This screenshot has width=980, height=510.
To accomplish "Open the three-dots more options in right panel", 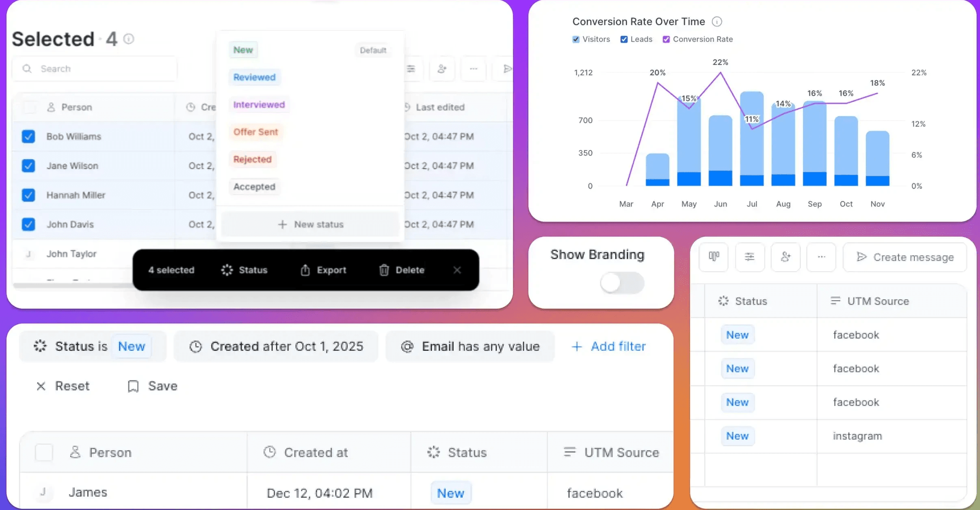I will [821, 257].
